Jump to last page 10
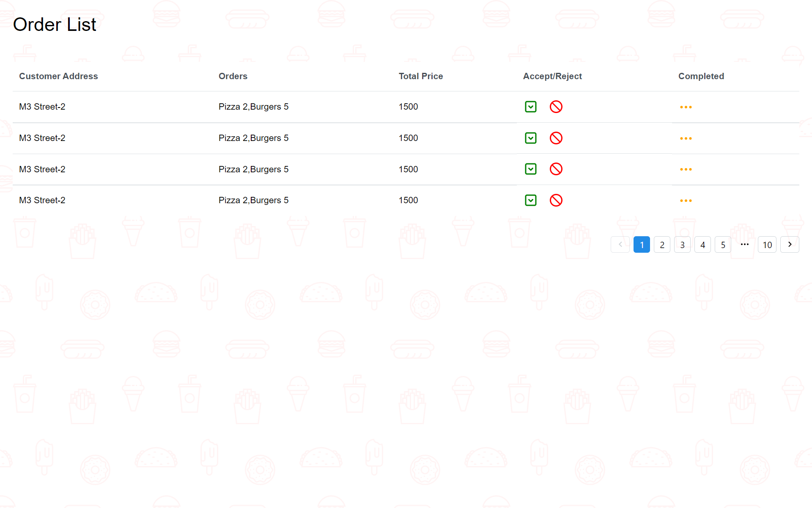Viewport: 812px width, 508px height. (x=767, y=245)
